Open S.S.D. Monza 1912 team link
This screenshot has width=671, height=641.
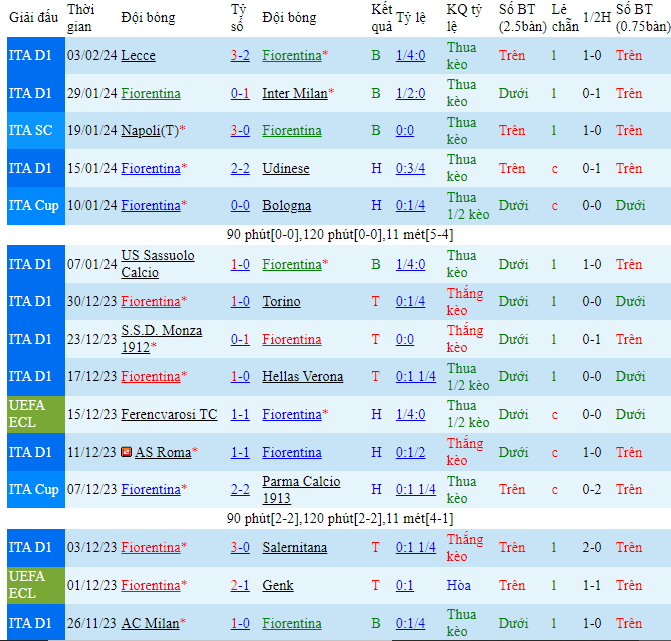[x=160, y=339]
